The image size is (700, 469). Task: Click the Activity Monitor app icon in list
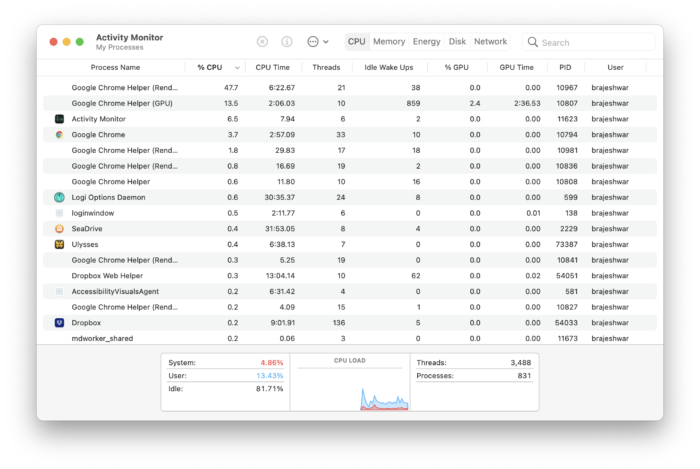pyautogui.click(x=59, y=119)
